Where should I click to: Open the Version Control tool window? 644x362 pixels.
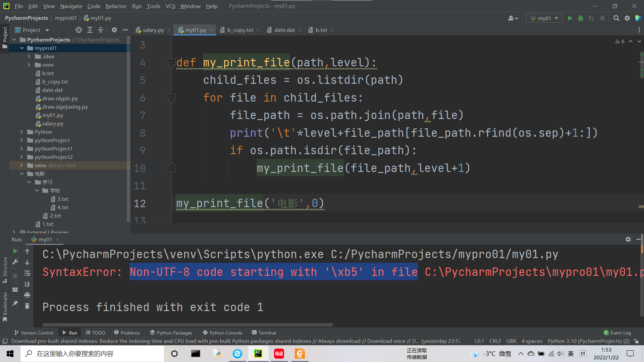pyautogui.click(x=34, y=333)
